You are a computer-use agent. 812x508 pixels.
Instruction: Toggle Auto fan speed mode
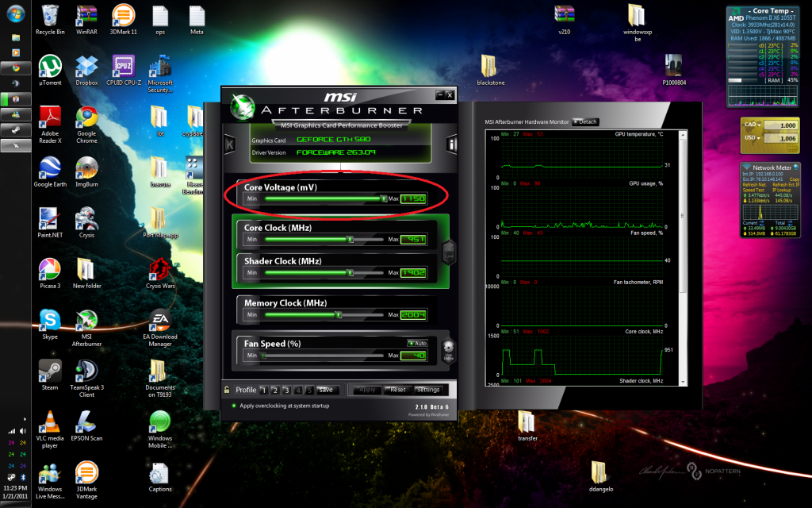pos(417,343)
